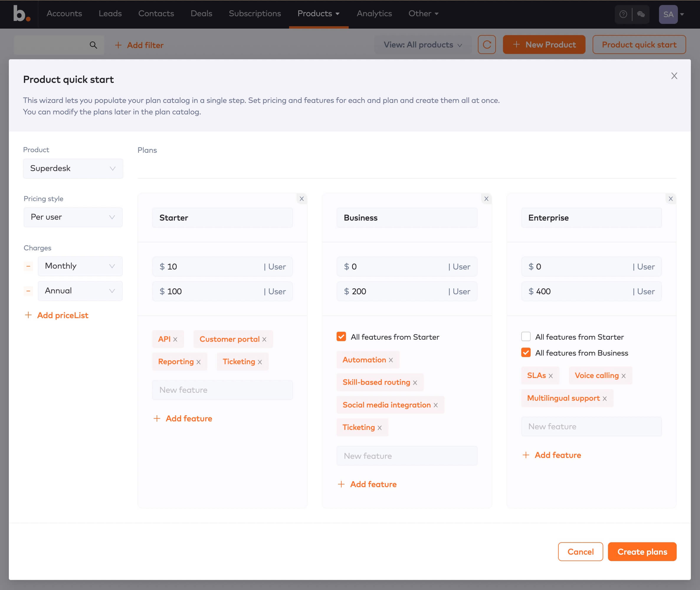Remove the Voice calling feature from Enterprise

point(624,375)
